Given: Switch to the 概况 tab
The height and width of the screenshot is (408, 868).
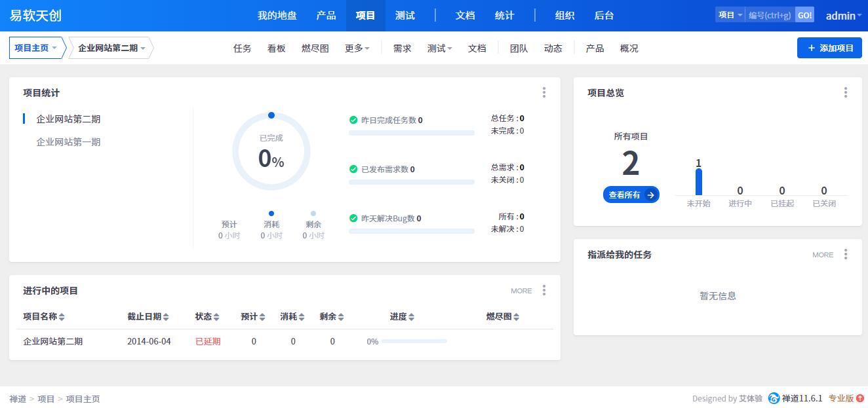Looking at the screenshot, I should [x=629, y=48].
